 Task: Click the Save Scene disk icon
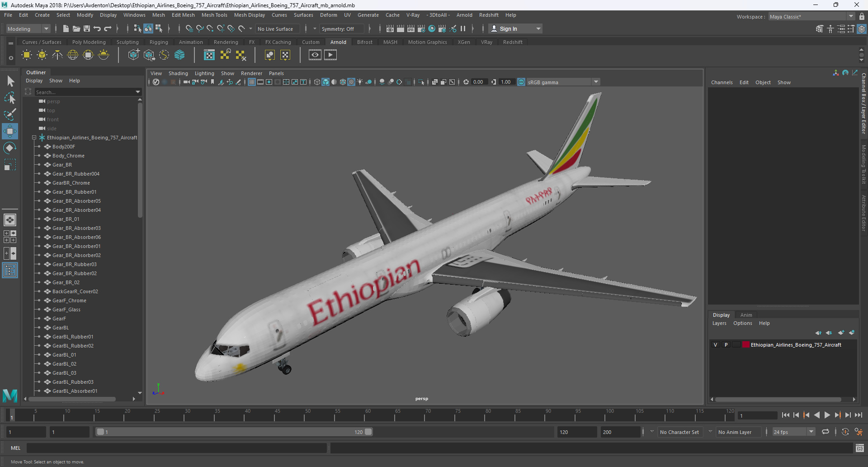87,29
